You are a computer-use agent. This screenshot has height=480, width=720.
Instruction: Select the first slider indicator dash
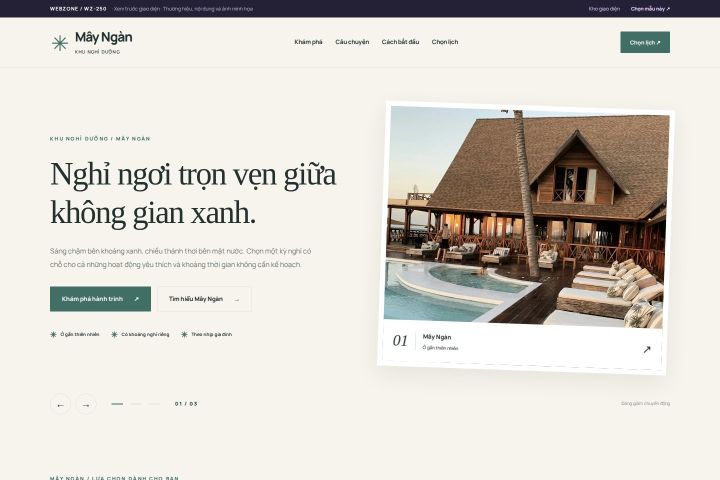(x=117, y=404)
